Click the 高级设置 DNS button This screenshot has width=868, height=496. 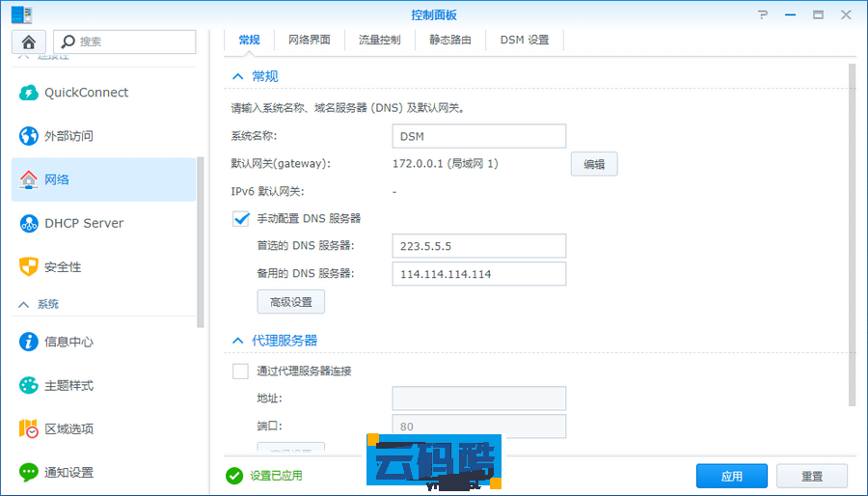coord(290,302)
